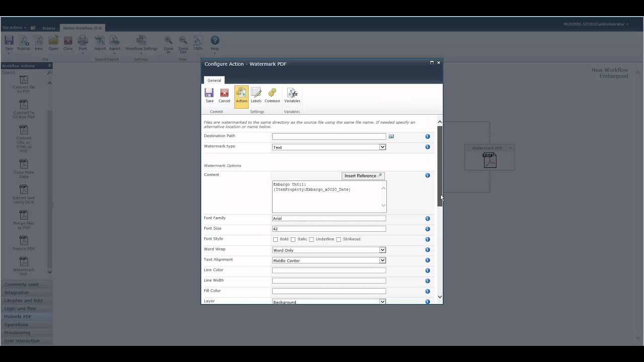
Task: Enable the Bold font style checkbox
Action: (x=275, y=239)
